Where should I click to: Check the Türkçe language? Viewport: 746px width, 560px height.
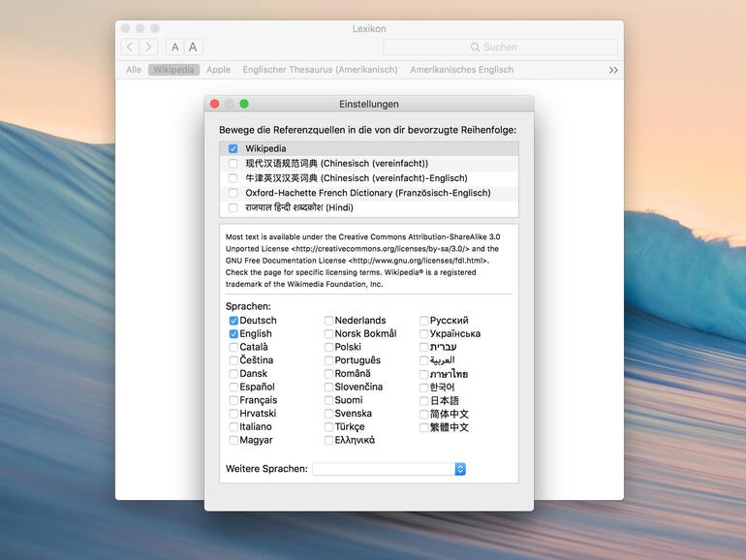pyautogui.click(x=328, y=426)
